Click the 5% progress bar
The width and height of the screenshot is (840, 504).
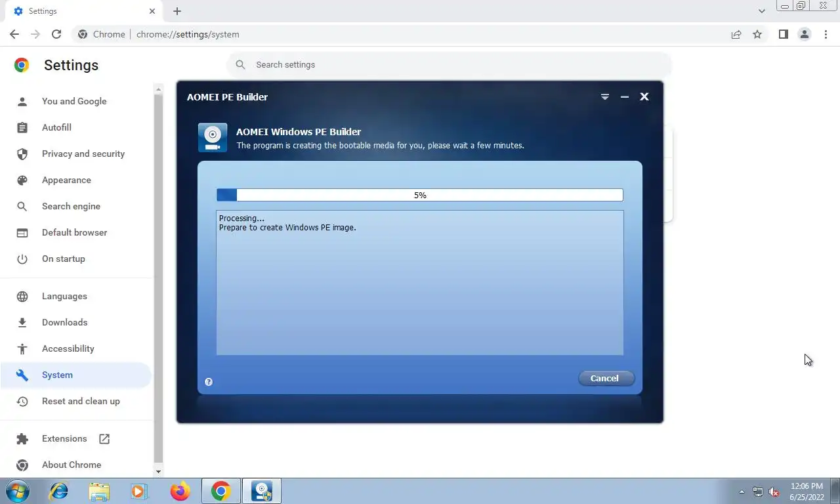420,195
